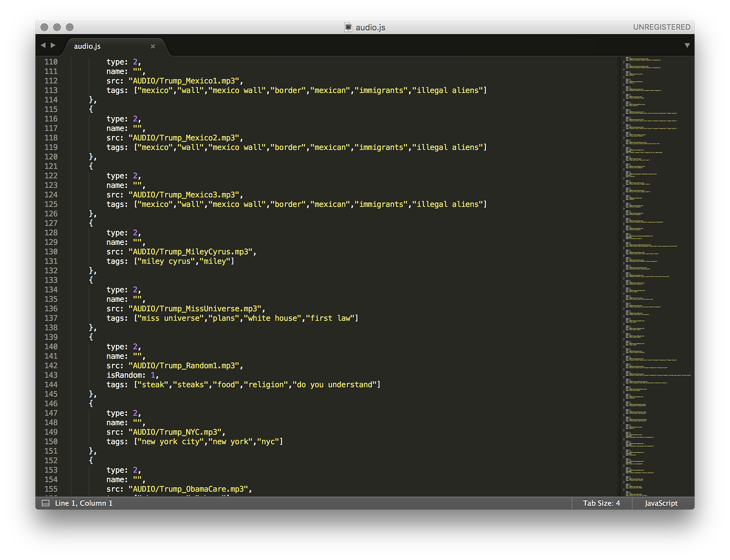730x560 pixels.
Task: Click the "new york city" tag string
Action: [171, 442]
